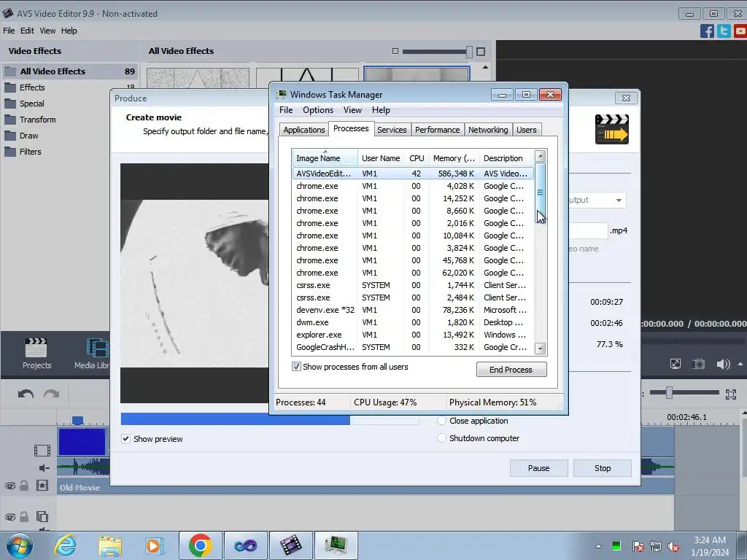This screenshot has width=747, height=560.
Task: Stop the movie production
Action: 603,468
